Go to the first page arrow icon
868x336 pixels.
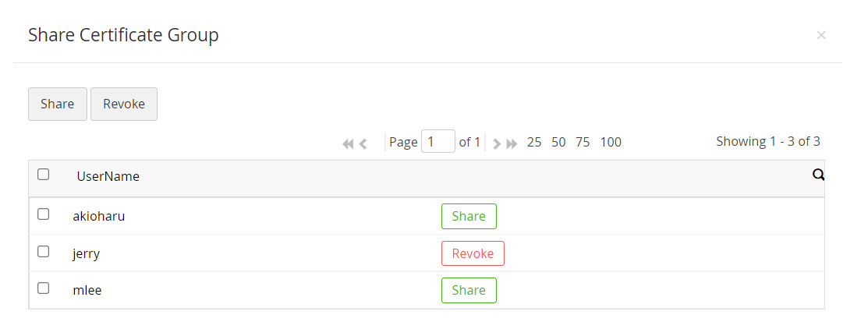pyautogui.click(x=348, y=143)
